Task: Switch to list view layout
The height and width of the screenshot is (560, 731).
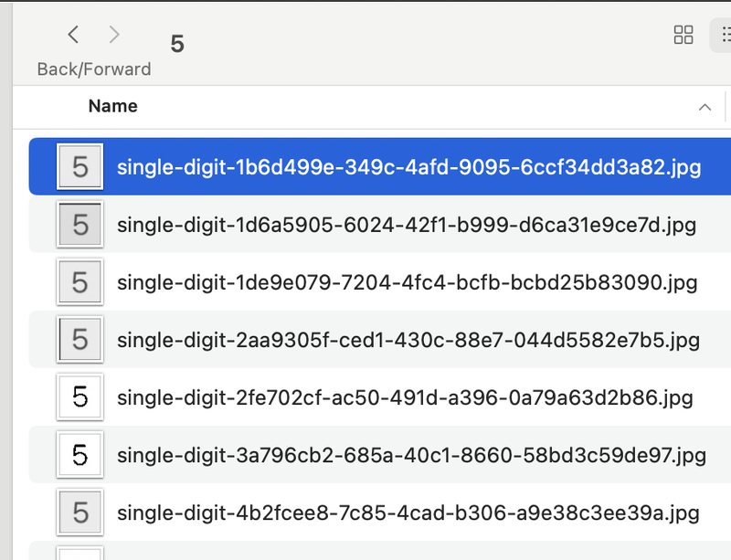Action: [x=725, y=35]
